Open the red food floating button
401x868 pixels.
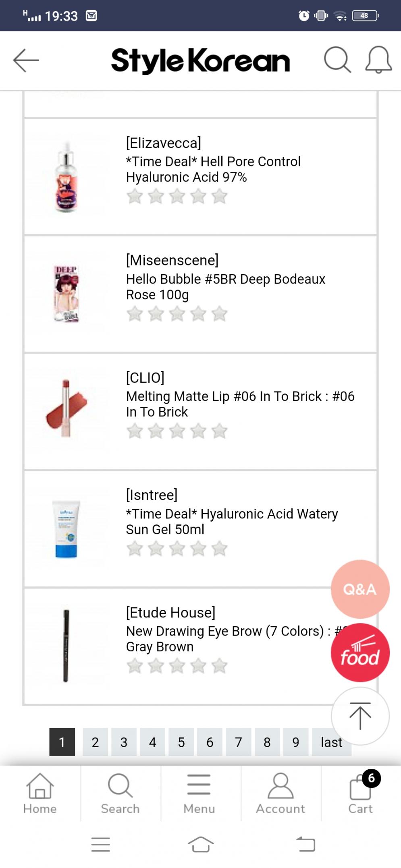[360, 653]
